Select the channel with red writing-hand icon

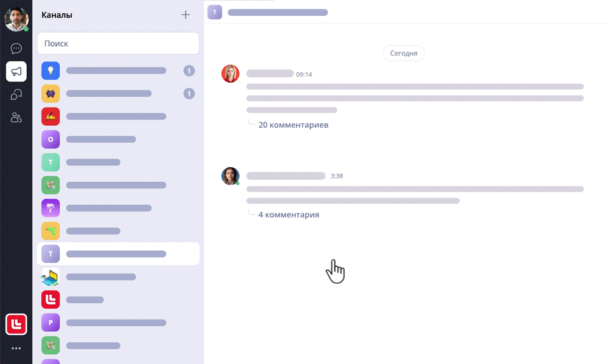(119, 116)
